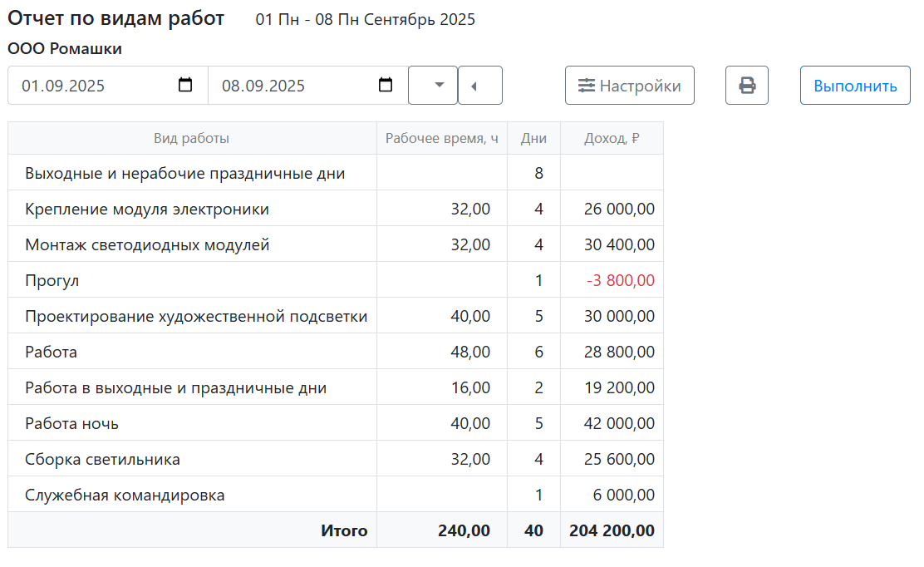Open the start date calendar picker icon

[185, 85]
